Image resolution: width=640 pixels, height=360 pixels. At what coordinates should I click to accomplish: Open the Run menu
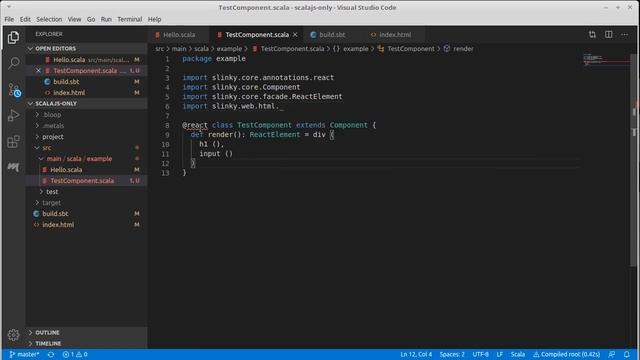coord(106,19)
